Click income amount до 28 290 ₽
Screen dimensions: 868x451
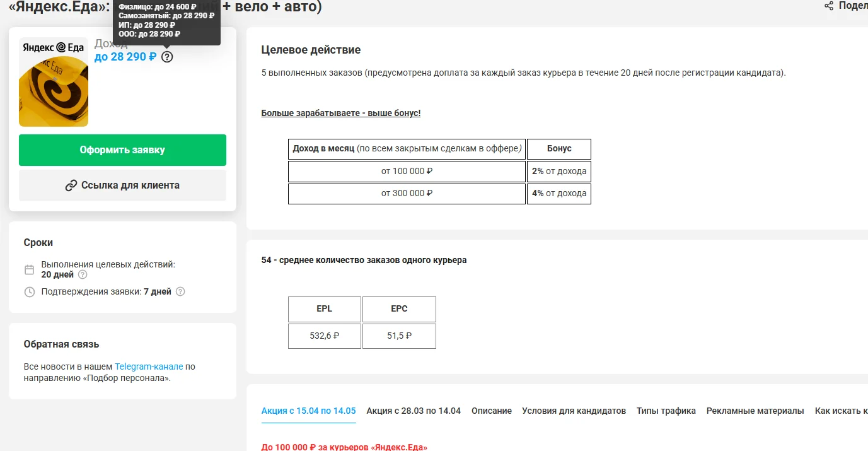[x=125, y=57]
